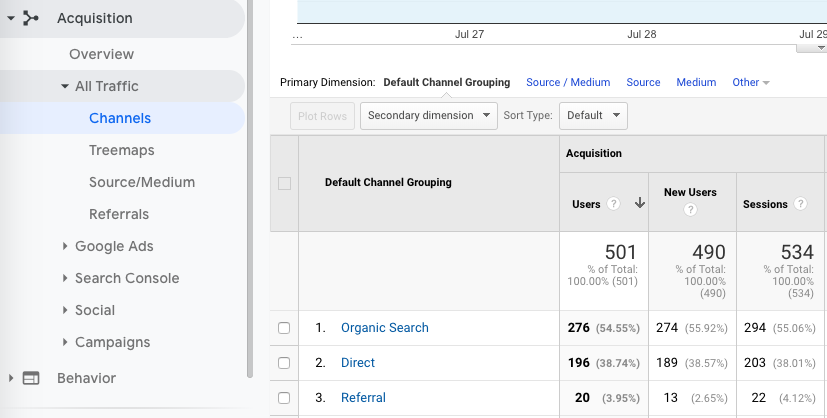
Task: Click the New Users help icon
Action: 690,210
